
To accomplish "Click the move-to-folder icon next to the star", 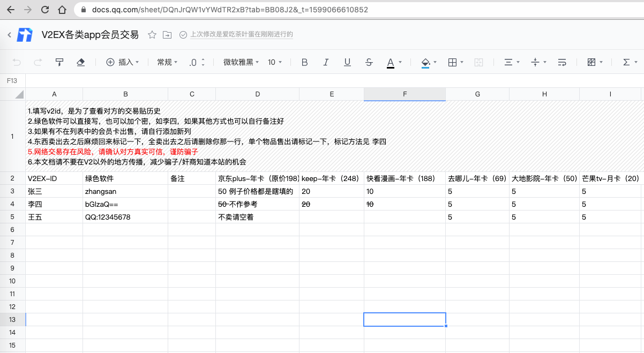I will [x=168, y=35].
